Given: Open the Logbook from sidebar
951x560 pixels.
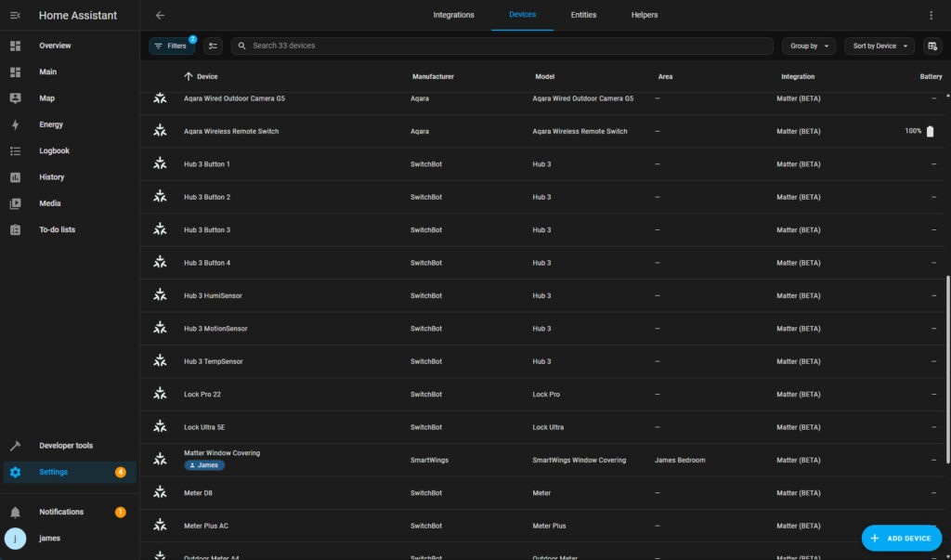Looking at the screenshot, I should coord(54,150).
